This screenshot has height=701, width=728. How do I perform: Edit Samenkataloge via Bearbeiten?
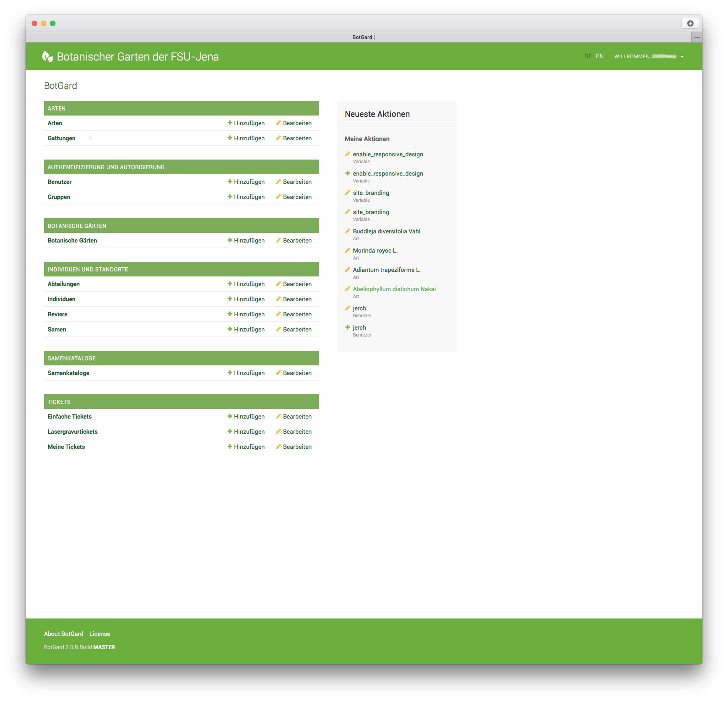coord(294,373)
